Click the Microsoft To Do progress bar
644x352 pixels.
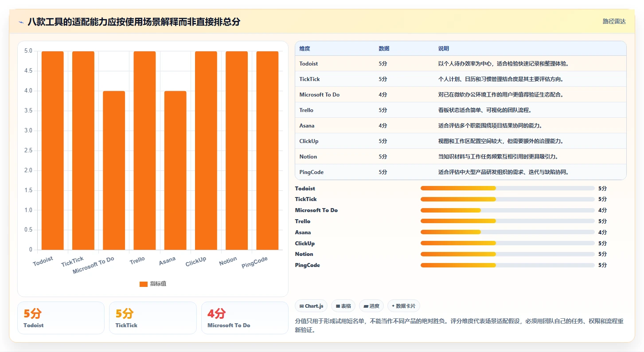pos(507,210)
